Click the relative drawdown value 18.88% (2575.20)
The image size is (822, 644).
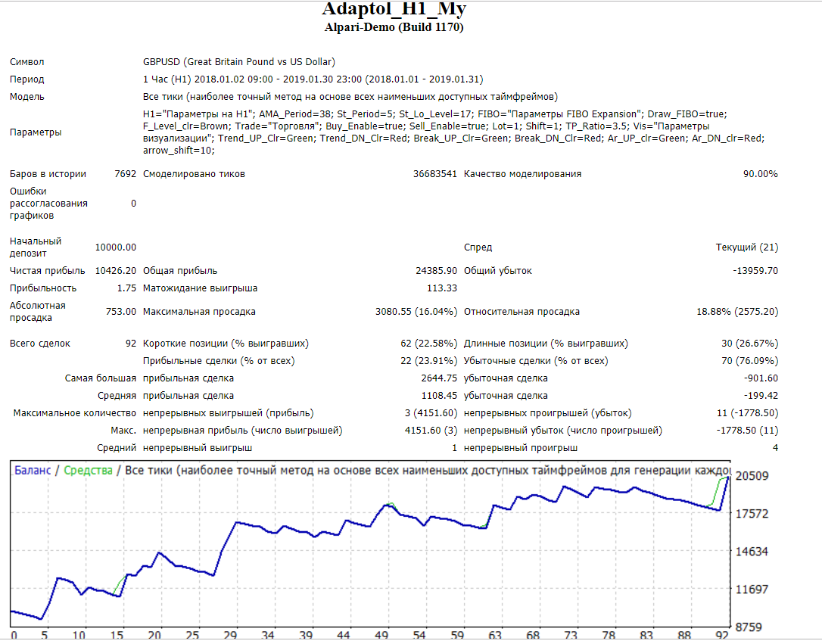737,312
